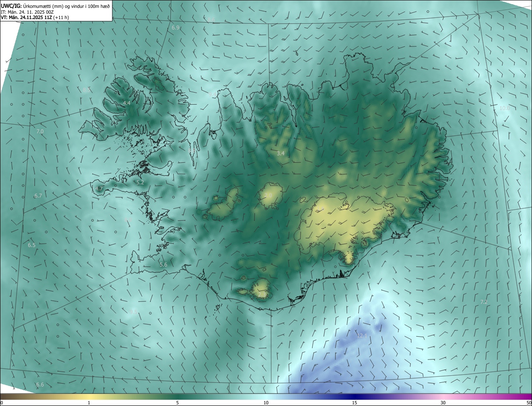532x406 pixels.
Task: Click the 3.4 value in north Iceland
Action: click(281, 153)
